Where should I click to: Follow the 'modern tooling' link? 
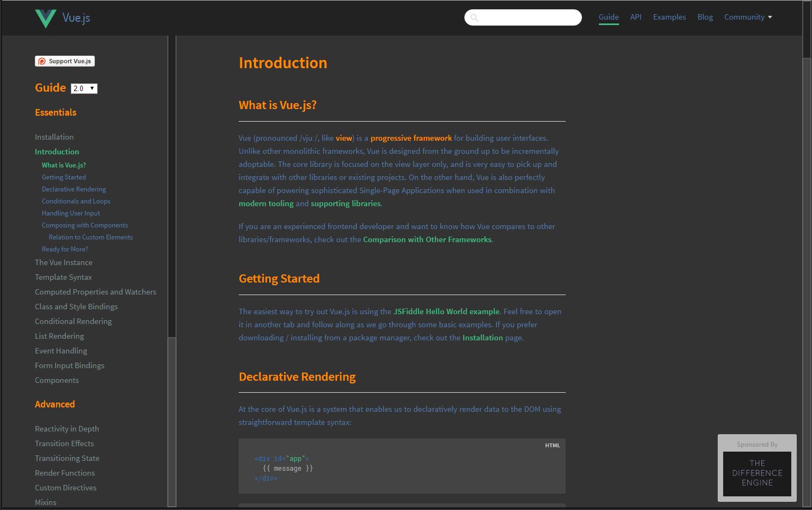tap(266, 203)
